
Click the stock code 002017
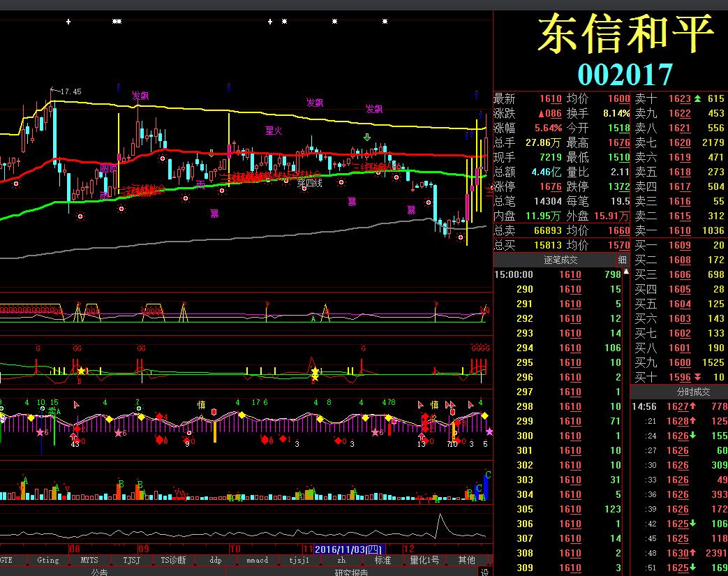625,74
